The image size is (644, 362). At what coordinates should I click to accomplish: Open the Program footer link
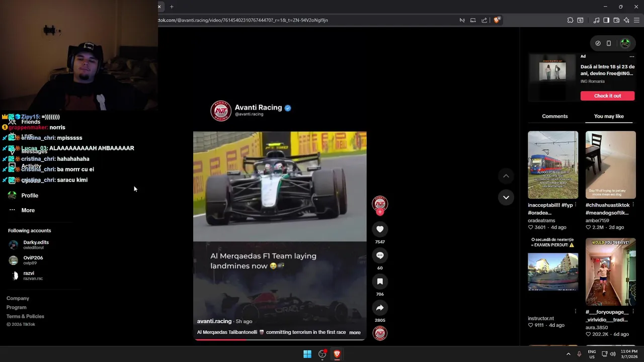(17, 307)
